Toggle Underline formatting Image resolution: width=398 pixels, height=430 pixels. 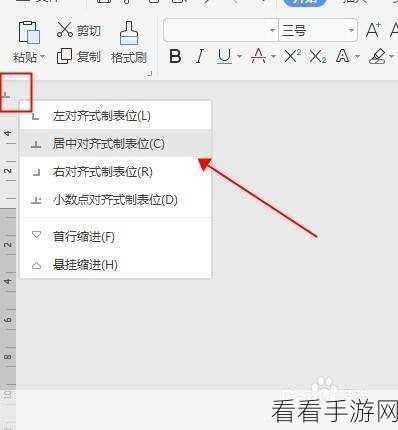pos(224,56)
